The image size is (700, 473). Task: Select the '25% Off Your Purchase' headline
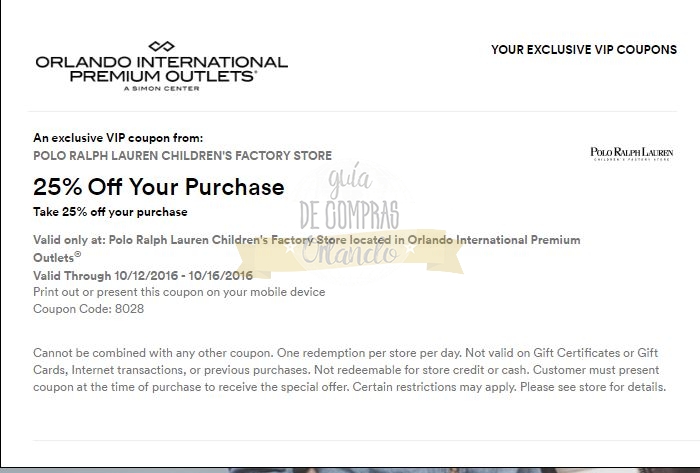158,187
